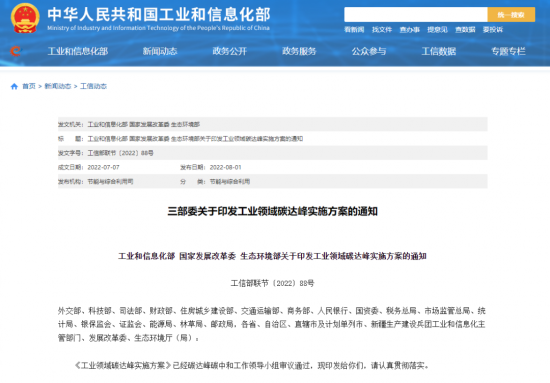Go to 工信动态 in breadcrumb
550x383 pixels.
pyautogui.click(x=93, y=86)
